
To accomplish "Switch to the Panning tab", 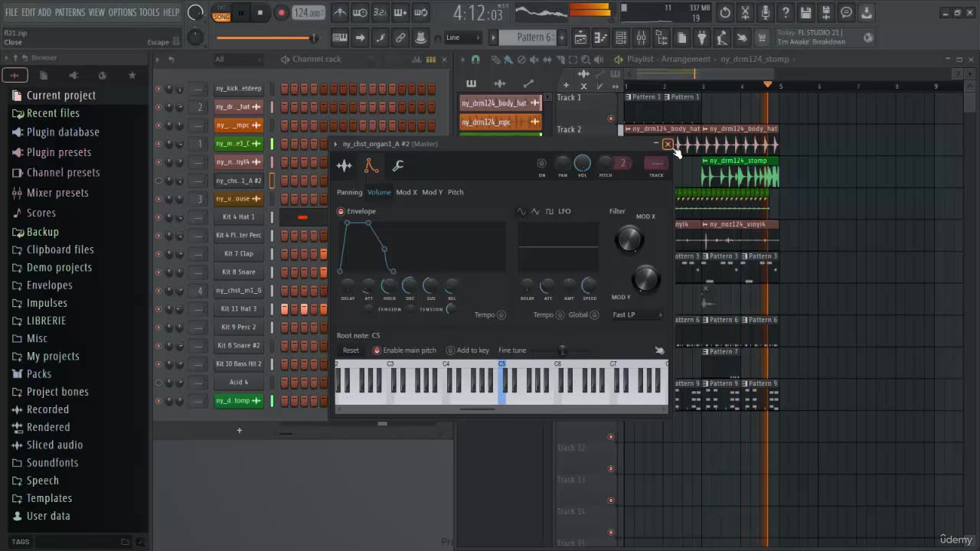I will coord(349,192).
